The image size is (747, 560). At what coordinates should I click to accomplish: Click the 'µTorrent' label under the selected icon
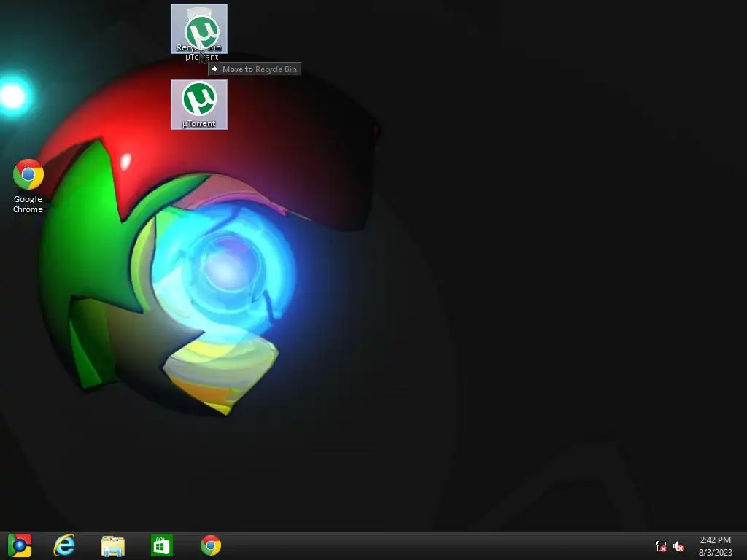click(199, 124)
